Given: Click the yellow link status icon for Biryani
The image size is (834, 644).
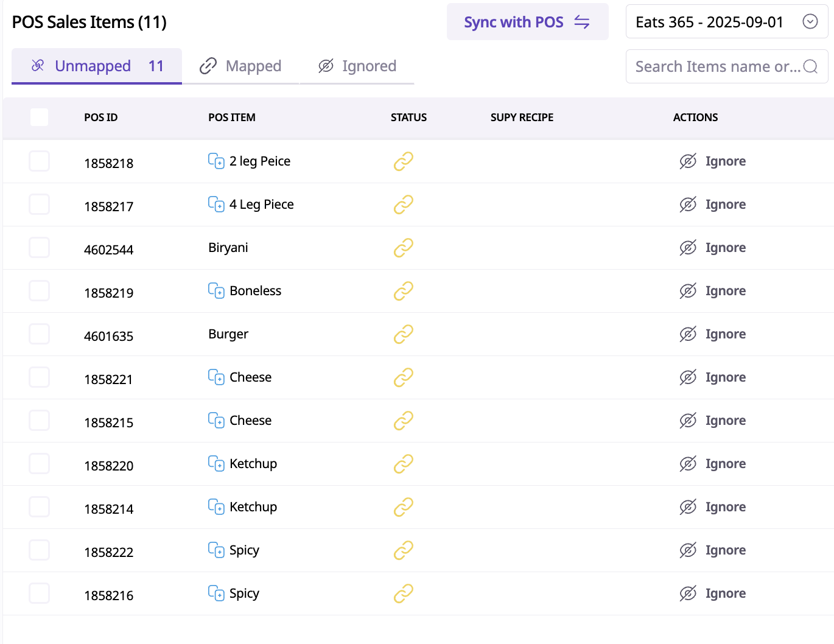Looking at the screenshot, I should pos(404,248).
